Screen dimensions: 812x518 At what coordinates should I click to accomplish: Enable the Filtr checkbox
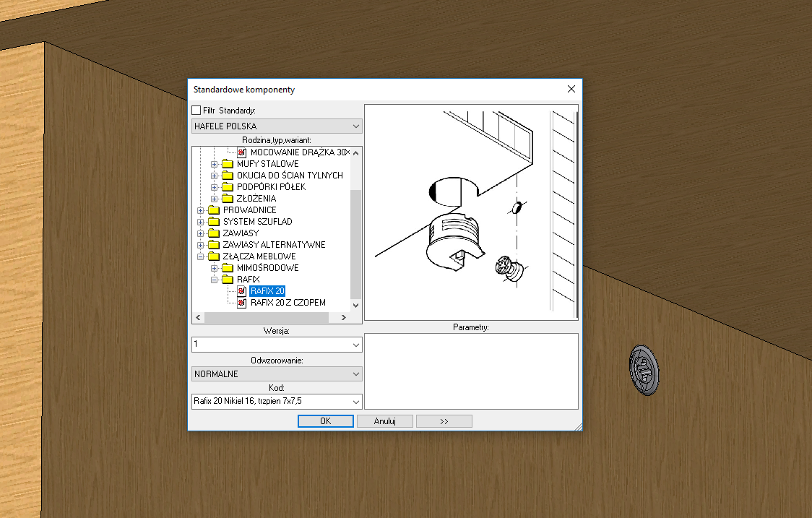pos(196,111)
